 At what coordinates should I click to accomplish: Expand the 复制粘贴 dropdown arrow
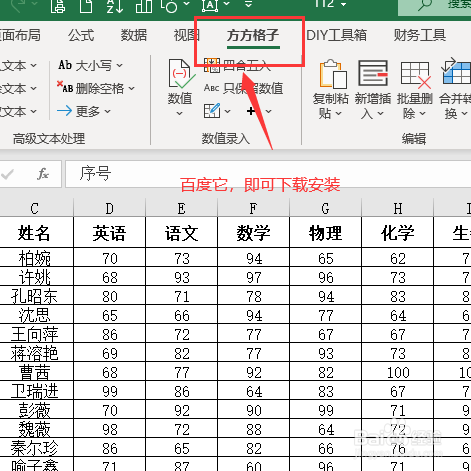tap(339, 114)
